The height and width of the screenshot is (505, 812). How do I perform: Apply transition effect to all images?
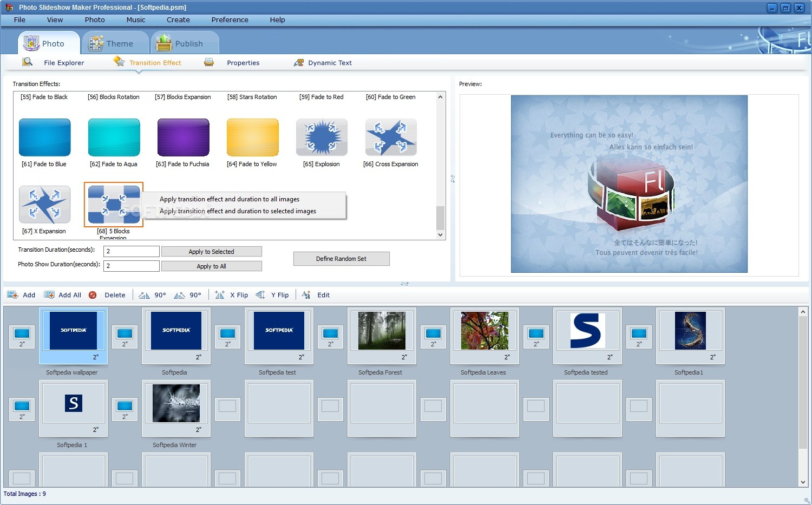pos(230,199)
